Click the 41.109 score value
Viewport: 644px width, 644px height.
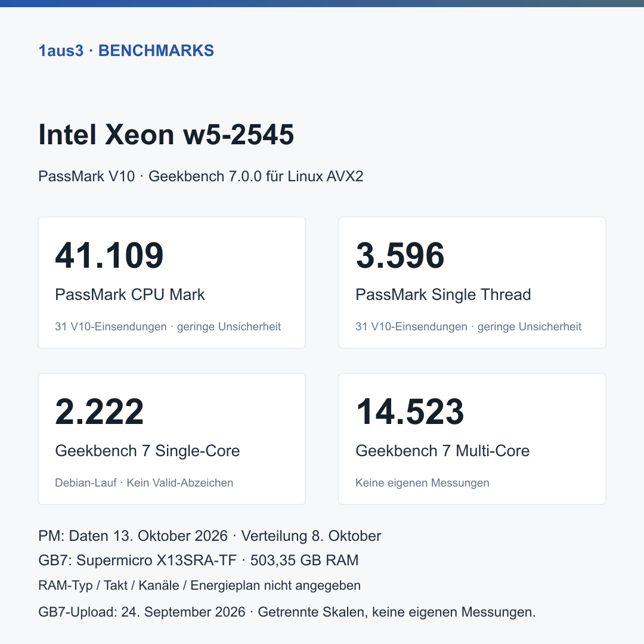tap(109, 255)
